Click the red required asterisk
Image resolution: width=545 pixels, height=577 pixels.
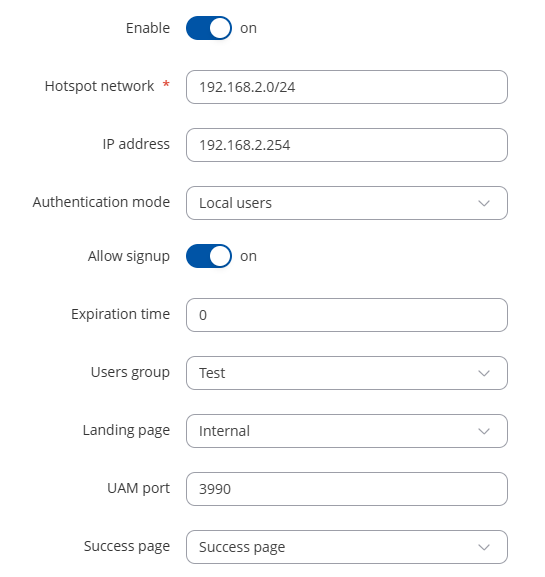(166, 84)
